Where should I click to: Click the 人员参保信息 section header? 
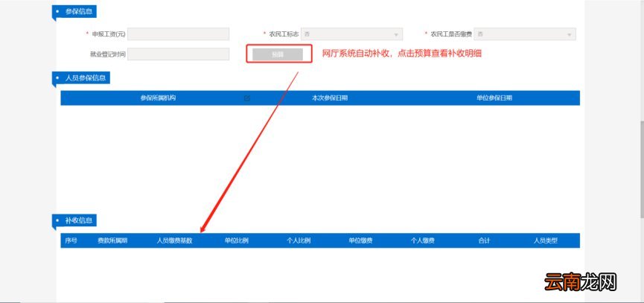coord(81,77)
